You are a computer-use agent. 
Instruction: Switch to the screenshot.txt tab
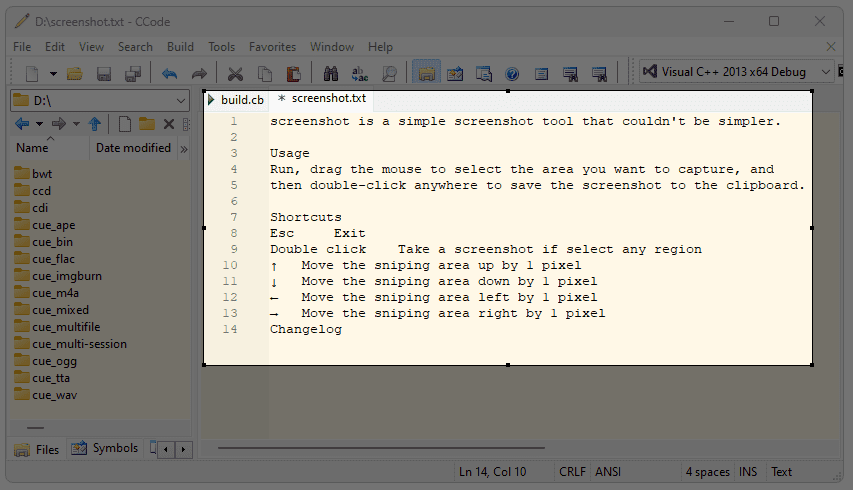coord(322,98)
